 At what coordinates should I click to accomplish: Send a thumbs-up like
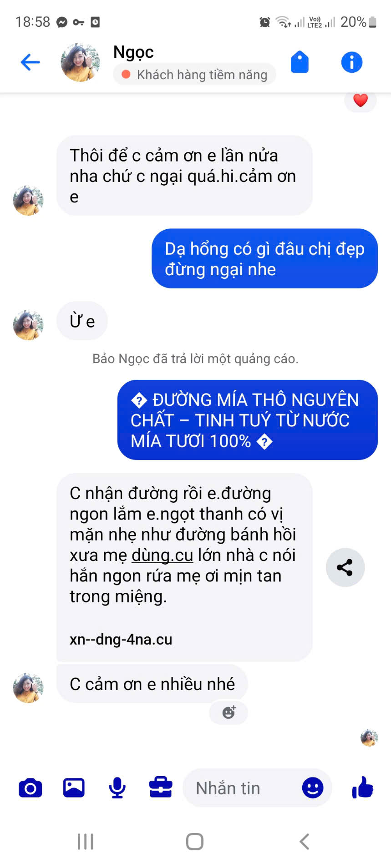(x=363, y=787)
